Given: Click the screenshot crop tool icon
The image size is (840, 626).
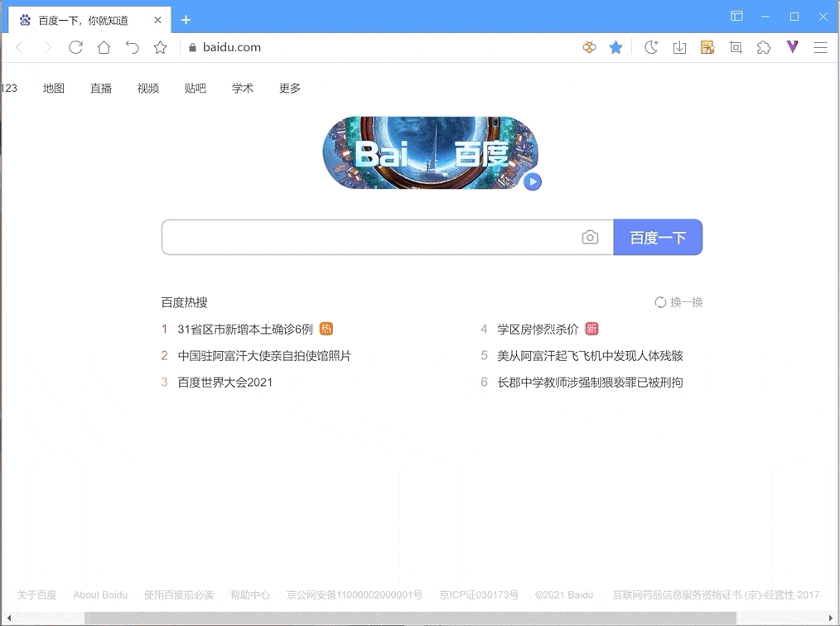Looking at the screenshot, I should 736,48.
